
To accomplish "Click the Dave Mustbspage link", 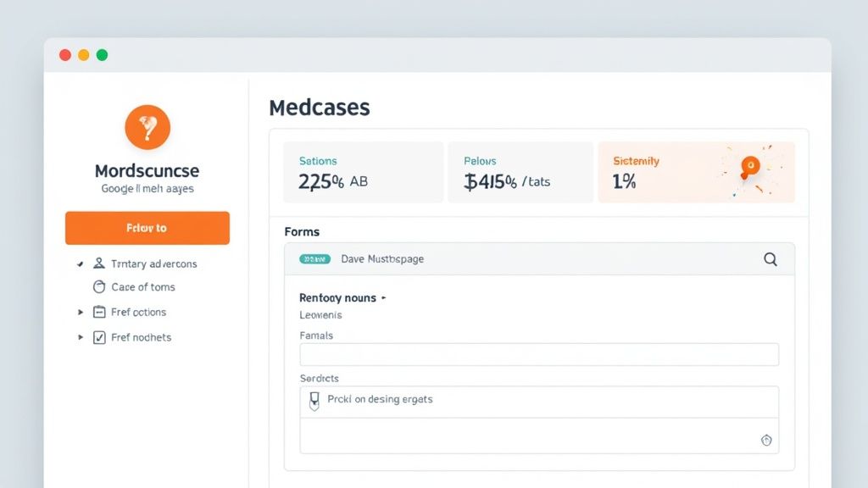I will (x=381, y=259).
